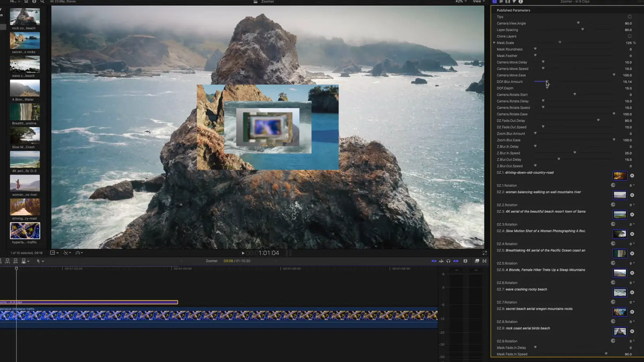Screen dimensions: 644x362
Task: Select the secret rocks clip thumbnail in the browser
Action: click(x=25, y=40)
